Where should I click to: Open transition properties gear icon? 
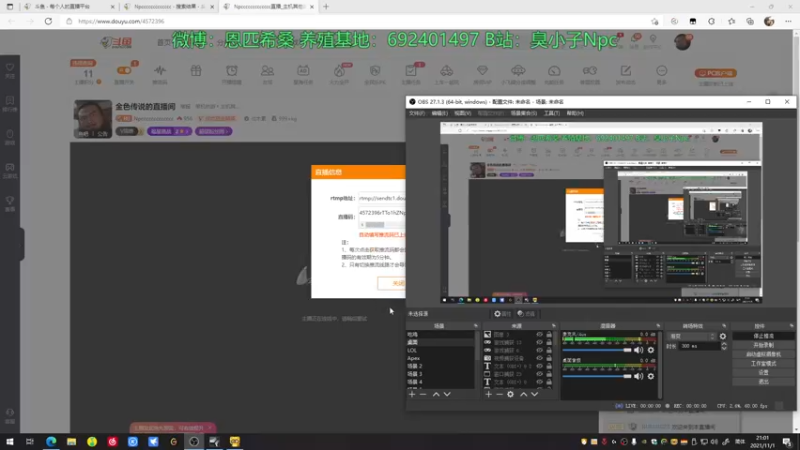(722, 336)
